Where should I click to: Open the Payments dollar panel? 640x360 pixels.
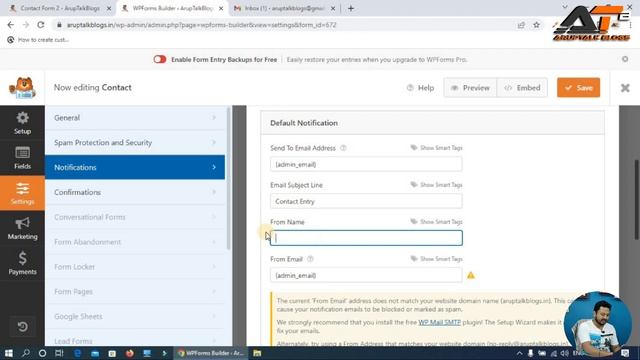[x=22, y=263]
